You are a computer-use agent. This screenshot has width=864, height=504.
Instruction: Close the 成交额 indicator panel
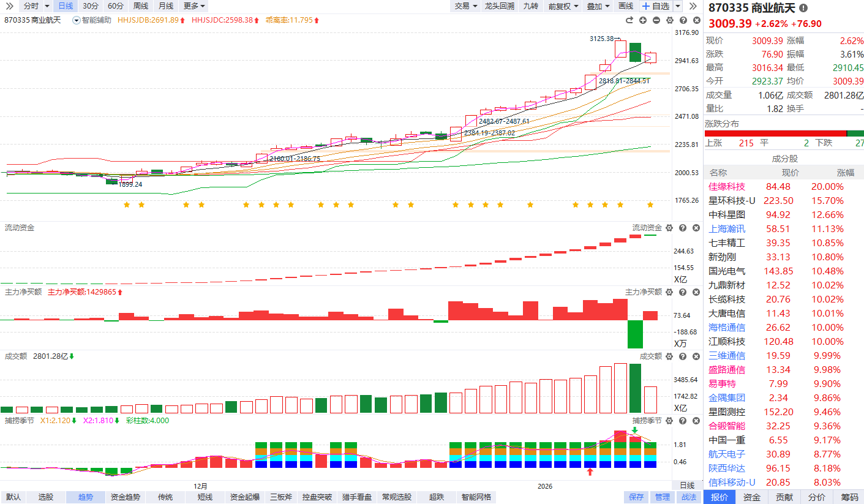click(696, 356)
